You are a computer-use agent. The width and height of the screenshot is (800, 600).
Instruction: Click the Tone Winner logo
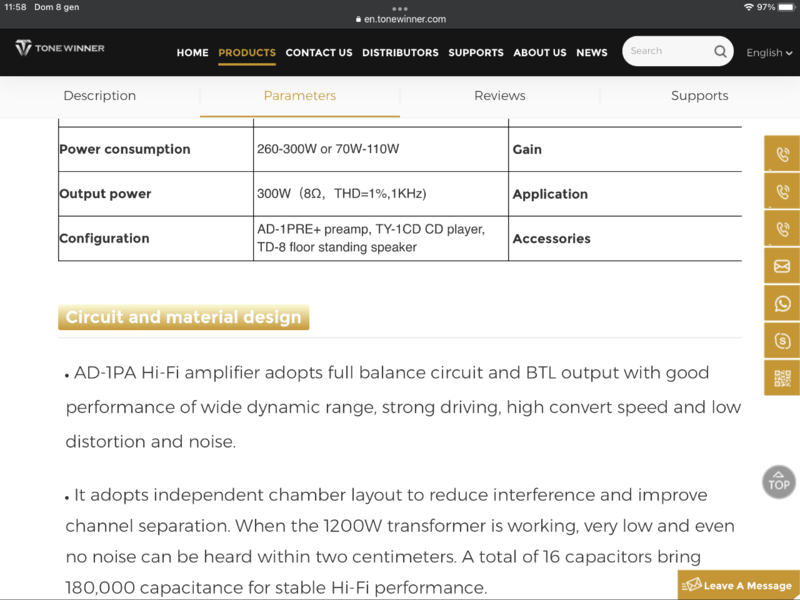[x=60, y=48]
